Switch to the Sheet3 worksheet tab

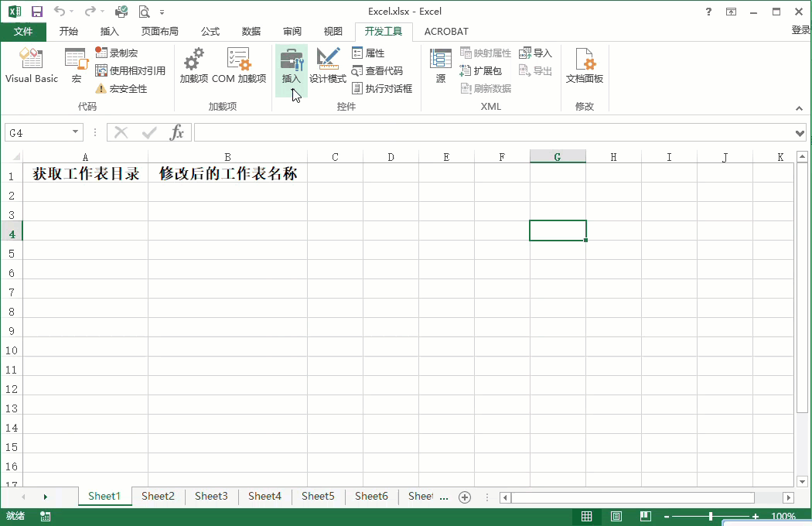click(x=211, y=496)
